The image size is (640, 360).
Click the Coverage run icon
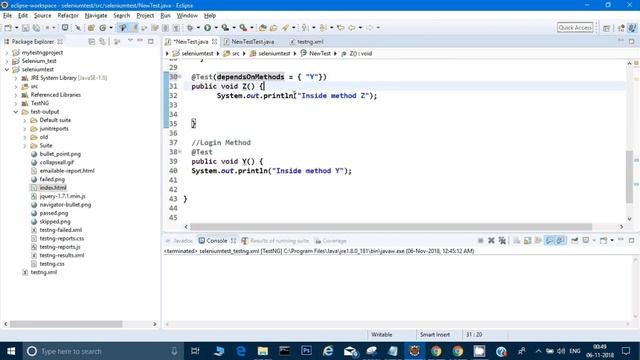[x=225, y=28]
